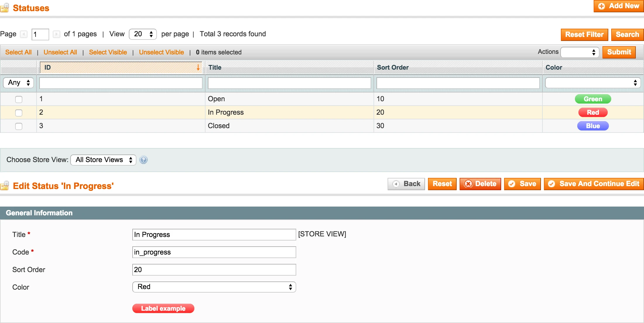This screenshot has width=644, height=323.
Task: Click the Delete icon button
Action: coord(468,184)
